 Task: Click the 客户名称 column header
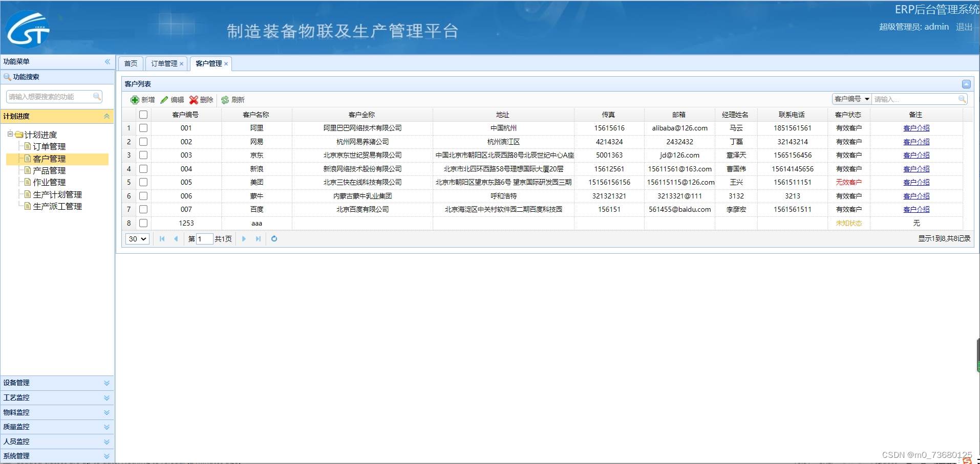(x=256, y=115)
